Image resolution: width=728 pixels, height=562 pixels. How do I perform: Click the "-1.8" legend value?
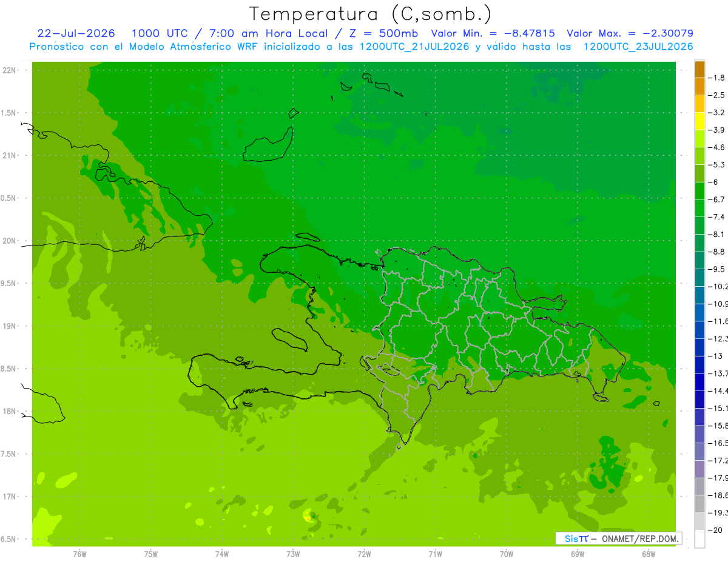coord(718,78)
